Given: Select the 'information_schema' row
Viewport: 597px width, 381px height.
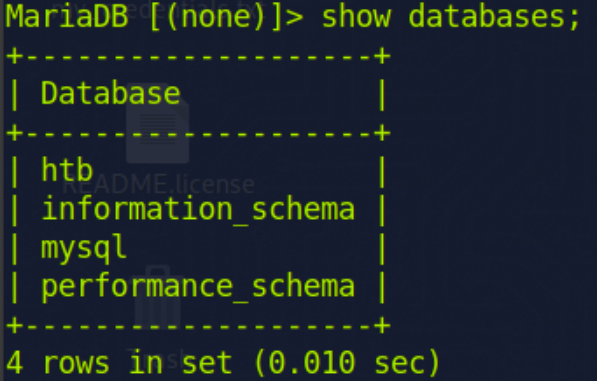Looking at the screenshot, I should click(198, 209).
